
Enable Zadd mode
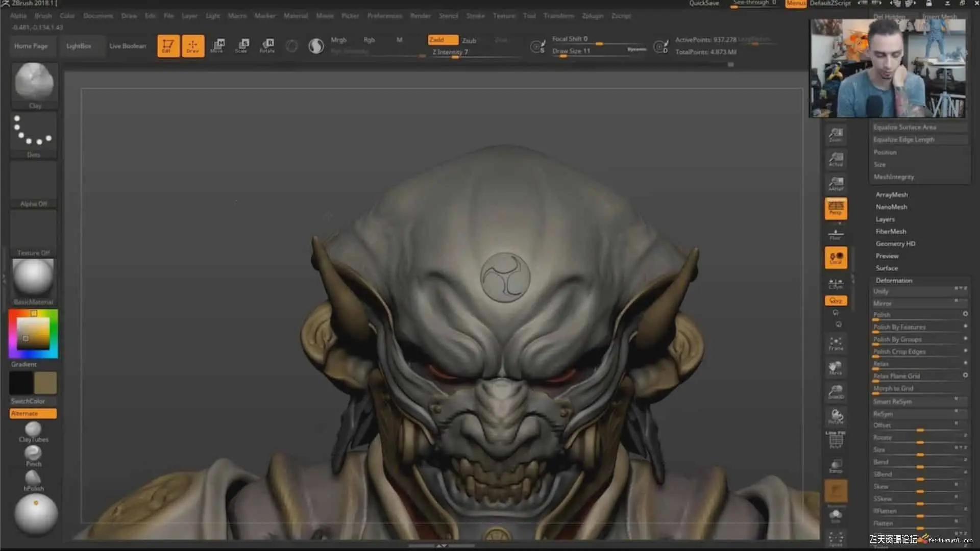[x=443, y=40]
